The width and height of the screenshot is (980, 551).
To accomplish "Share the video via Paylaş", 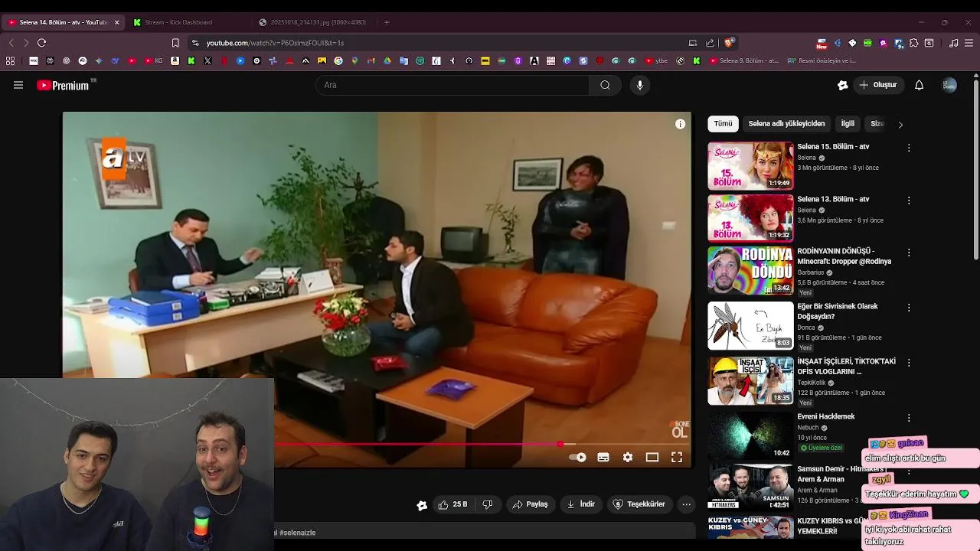I will pyautogui.click(x=530, y=504).
